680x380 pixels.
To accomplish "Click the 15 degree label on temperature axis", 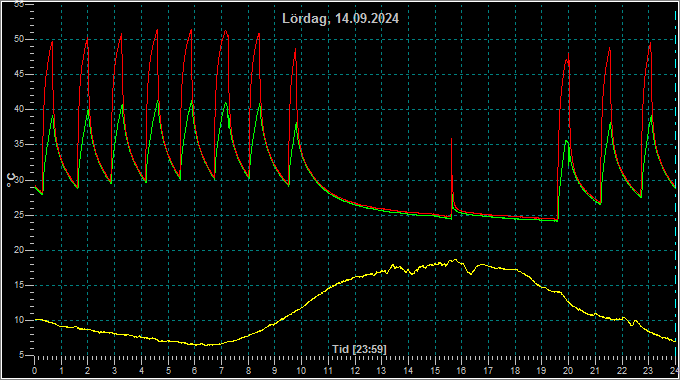I will pos(18,285).
